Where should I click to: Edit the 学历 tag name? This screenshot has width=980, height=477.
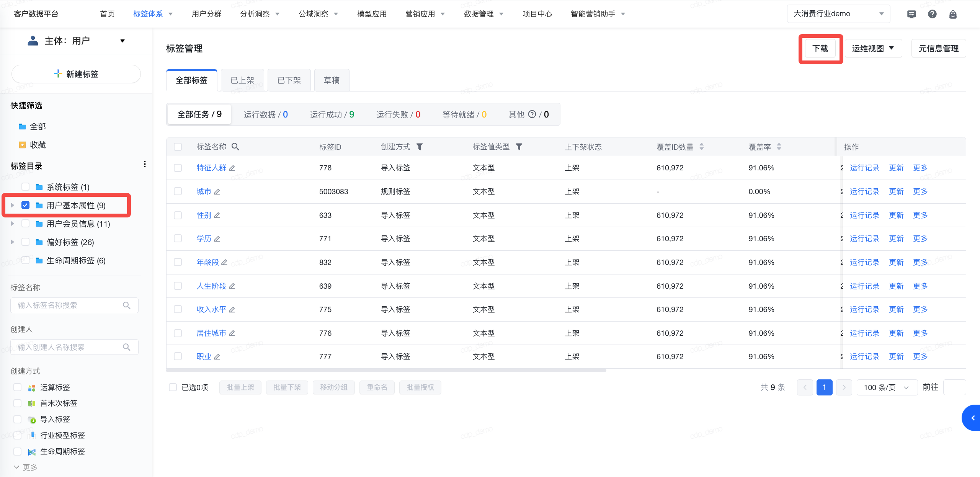[217, 239]
